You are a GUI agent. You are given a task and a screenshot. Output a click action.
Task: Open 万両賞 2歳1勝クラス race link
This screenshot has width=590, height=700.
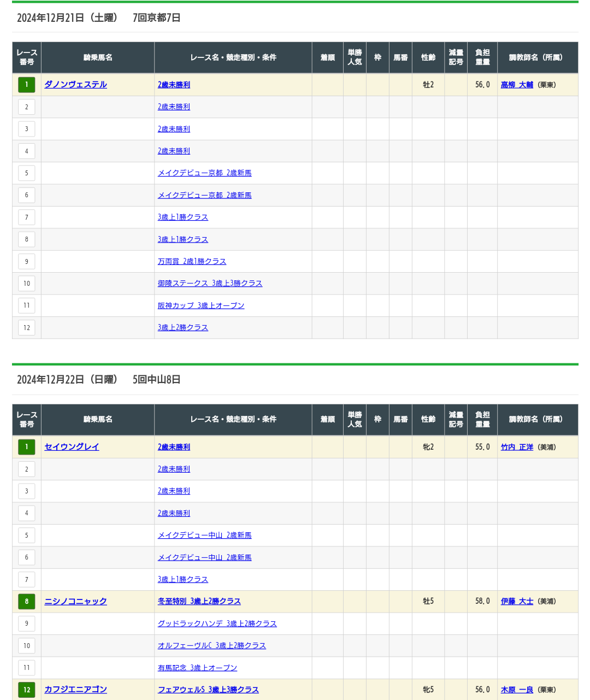click(x=192, y=261)
